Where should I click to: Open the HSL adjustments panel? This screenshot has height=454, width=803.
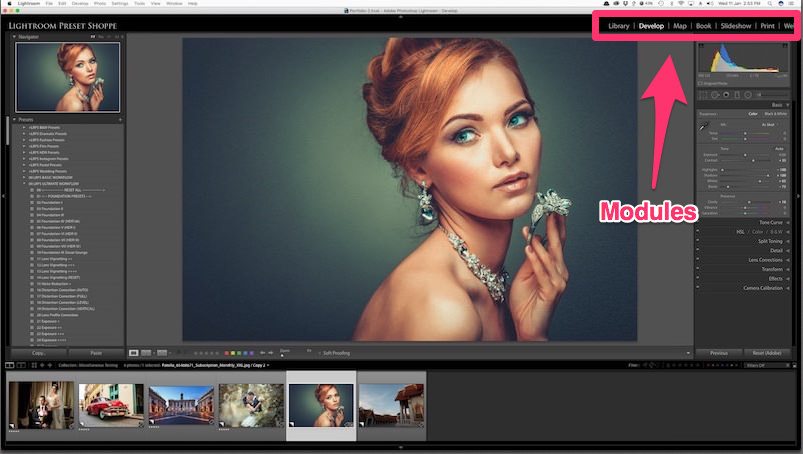click(740, 232)
